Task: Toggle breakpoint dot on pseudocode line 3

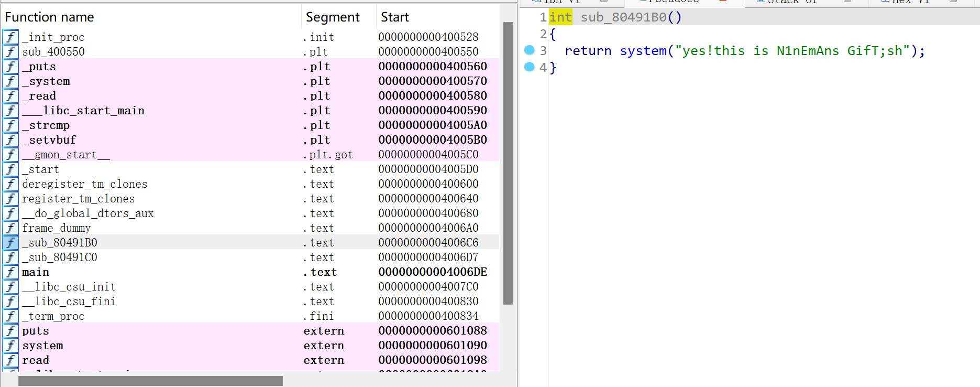Action: [530, 50]
